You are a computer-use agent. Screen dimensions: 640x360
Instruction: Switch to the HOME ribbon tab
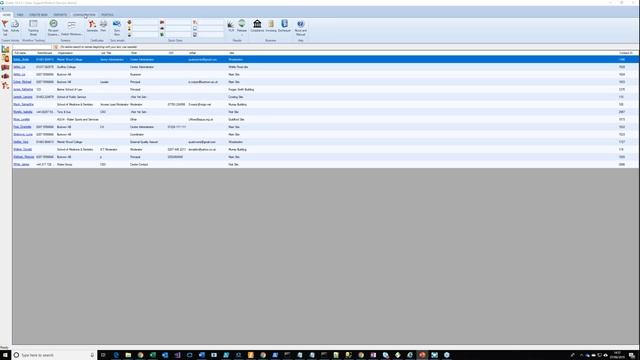tap(7, 15)
